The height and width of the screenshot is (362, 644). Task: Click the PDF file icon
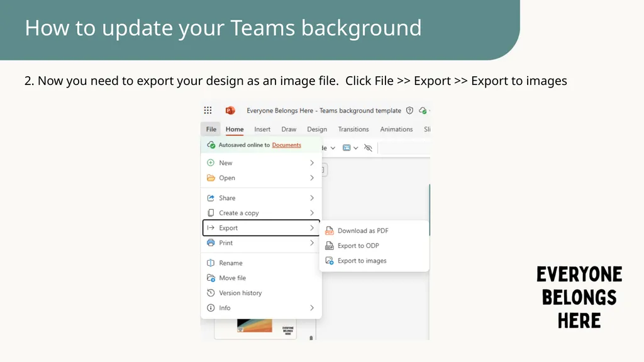click(330, 231)
